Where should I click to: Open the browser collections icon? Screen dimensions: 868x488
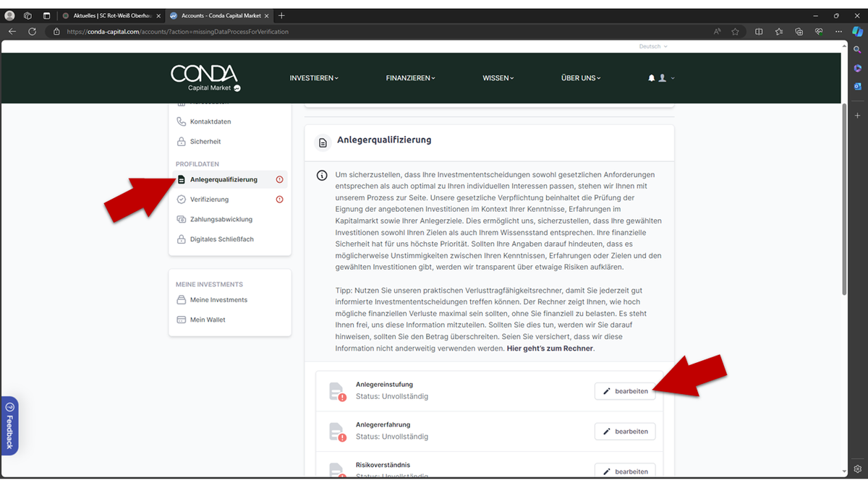click(x=799, y=32)
